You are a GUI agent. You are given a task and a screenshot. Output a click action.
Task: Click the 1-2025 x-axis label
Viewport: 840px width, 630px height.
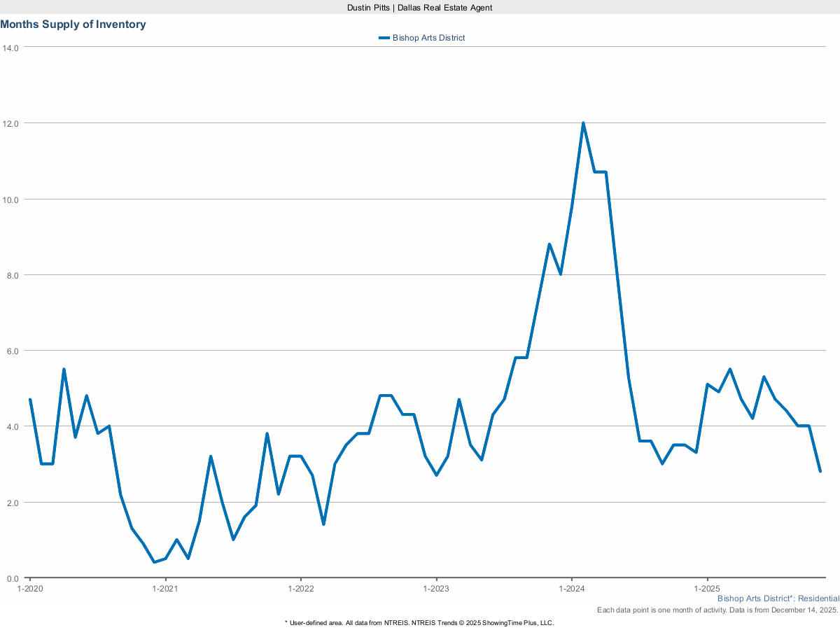(707, 589)
